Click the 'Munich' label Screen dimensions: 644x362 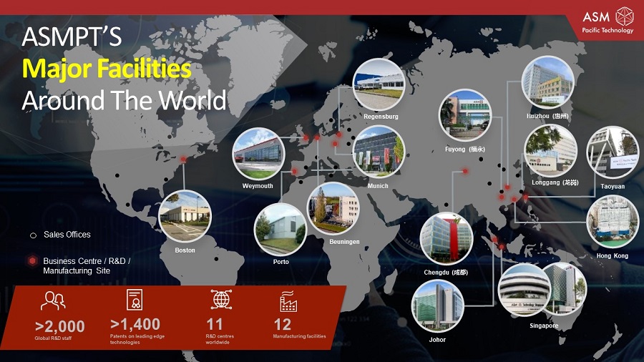tap(378, 186)
